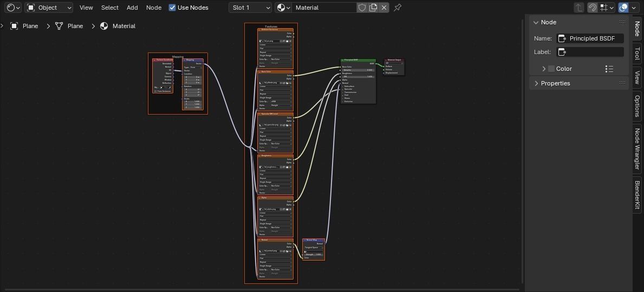Open the Slot 1 material slot dropdown
Screen dimensions: 644x292
250,8
